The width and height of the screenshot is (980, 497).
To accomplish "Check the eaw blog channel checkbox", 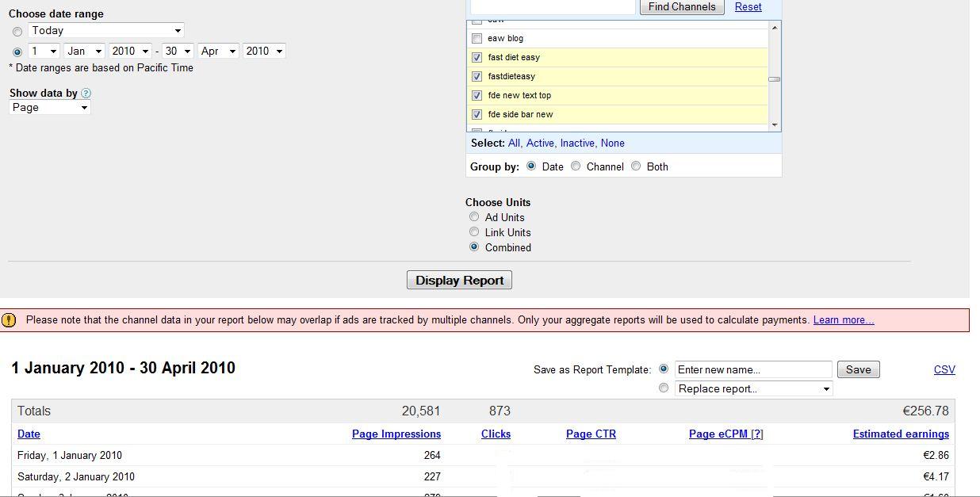I will point(477,38).
